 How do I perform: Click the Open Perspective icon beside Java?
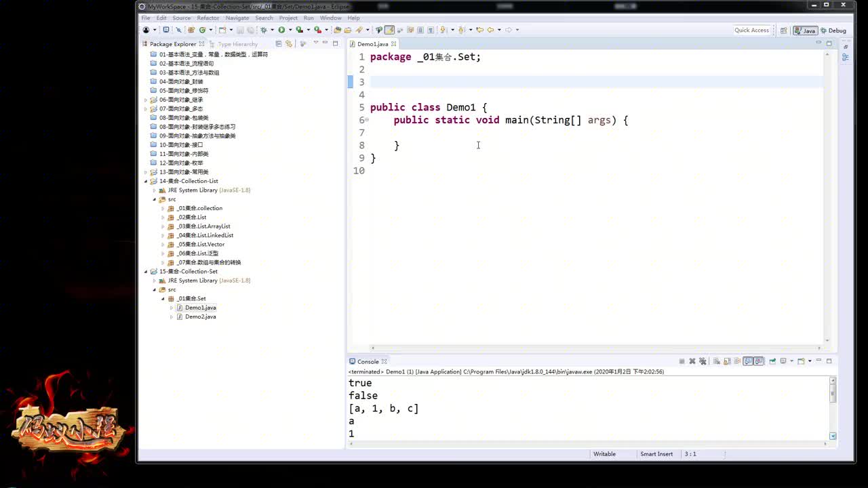click(x=784, y=30)
